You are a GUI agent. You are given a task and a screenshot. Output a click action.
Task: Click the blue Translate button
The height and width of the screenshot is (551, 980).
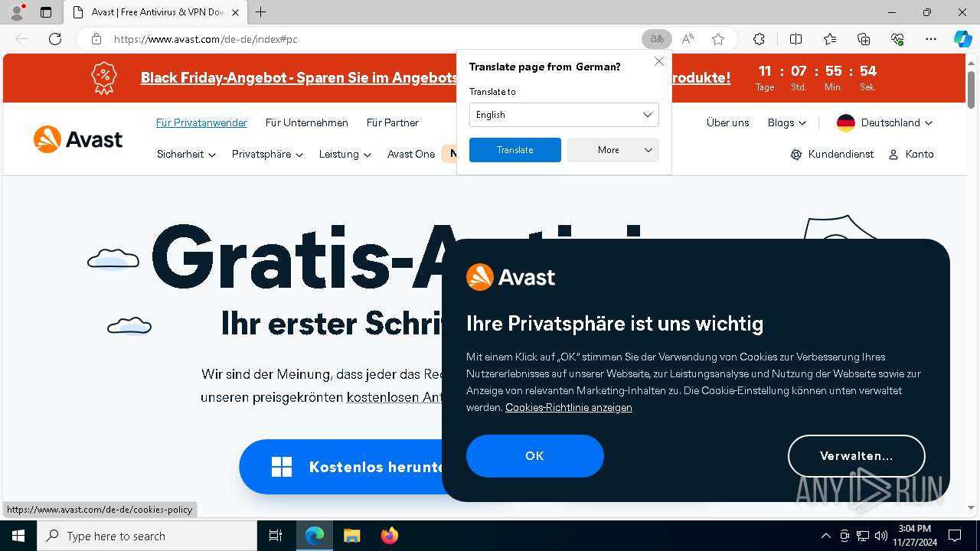coord(515,150)
